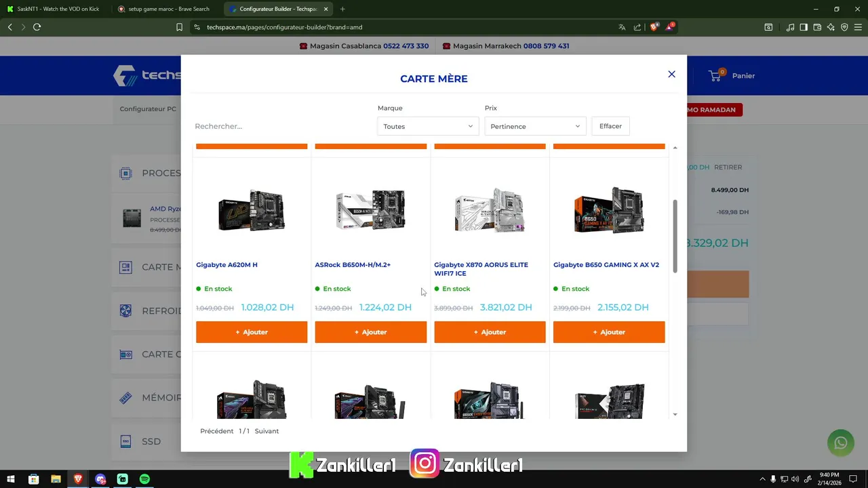Open the taskbar clock showing 9:40 PM
Image resolution: width=868 pixels, height=488 pixels.
tap(829, 479)
